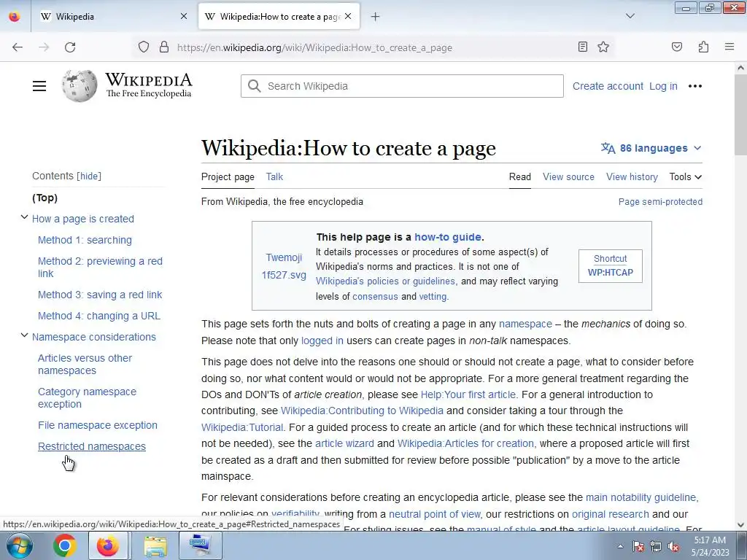Screen dimensions: 747x560
Task: Save page to Pocket icon
Action: coord(677,47)
